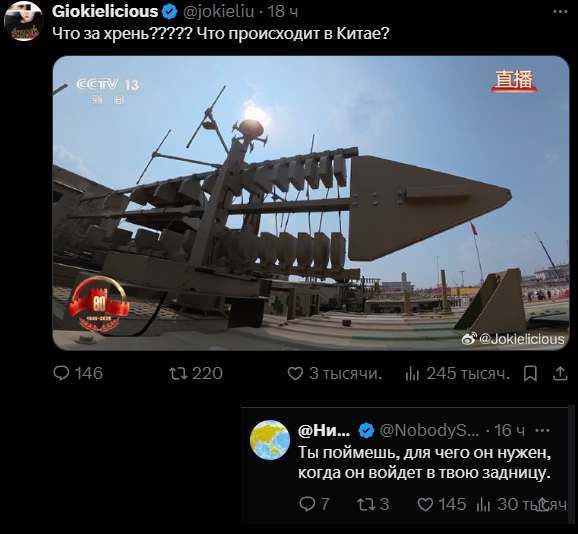Open the 18 ч post timestamp

click(x=283, y=12)
